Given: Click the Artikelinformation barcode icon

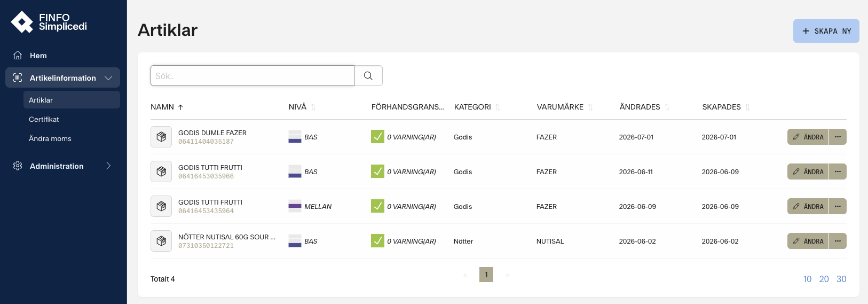Looking at the screenshot, I should click(x=18, y=78).
